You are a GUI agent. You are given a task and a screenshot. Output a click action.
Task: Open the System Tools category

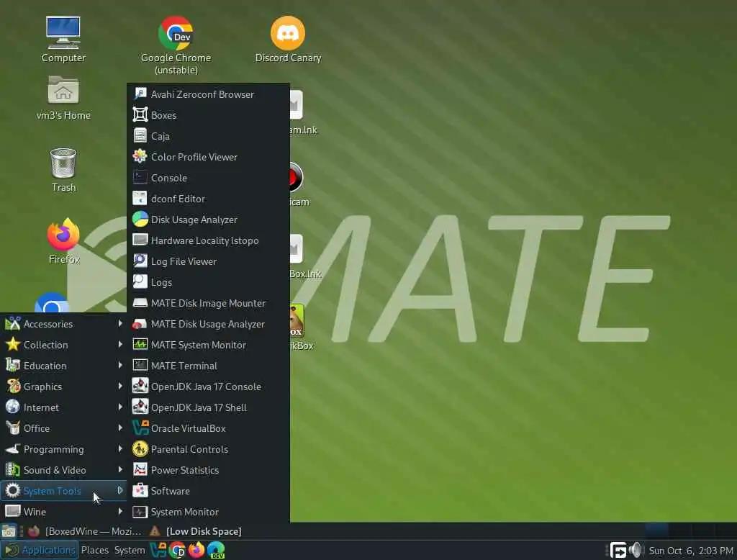(x=63, y=490)
